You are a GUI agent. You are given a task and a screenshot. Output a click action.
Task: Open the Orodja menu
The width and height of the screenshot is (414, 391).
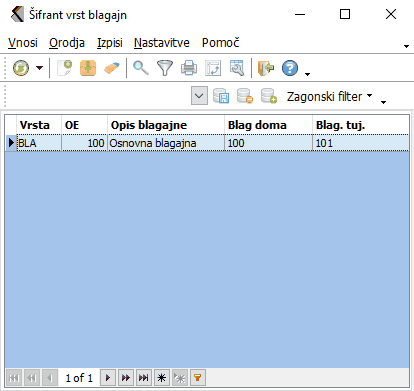(x=67, y=43)
